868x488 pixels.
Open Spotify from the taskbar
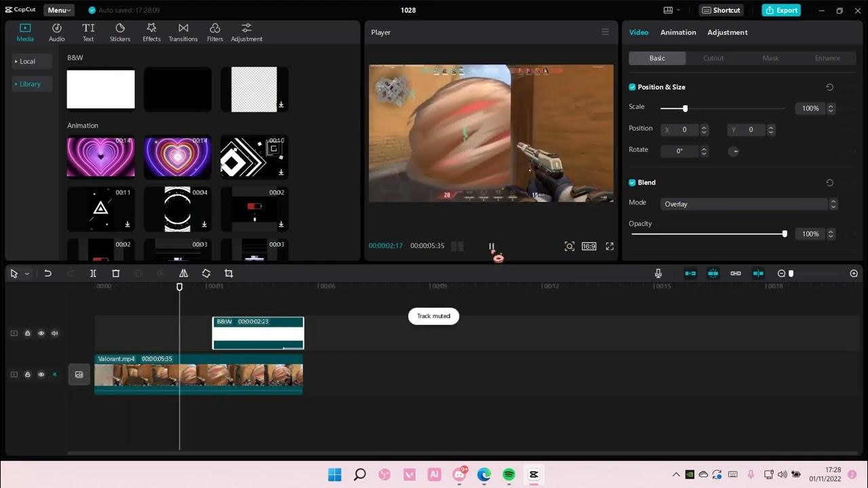[509, 474]
